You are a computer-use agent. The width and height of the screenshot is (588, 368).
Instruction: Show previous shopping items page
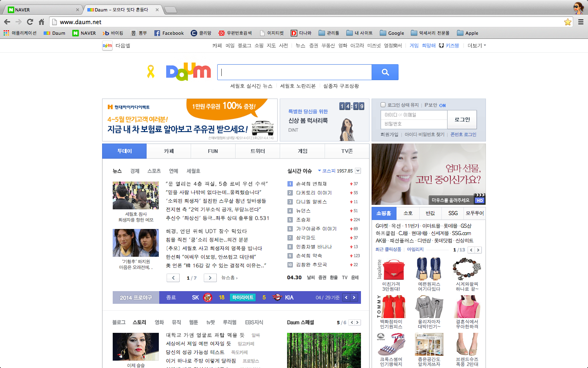point(471,250)
